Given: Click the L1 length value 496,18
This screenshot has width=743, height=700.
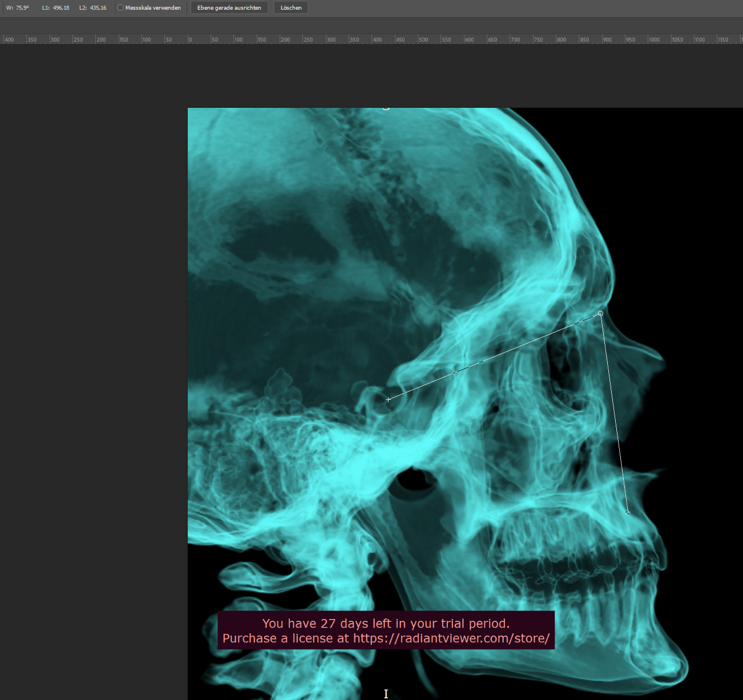Looking at the screenshot, I should tap(60, 8).
